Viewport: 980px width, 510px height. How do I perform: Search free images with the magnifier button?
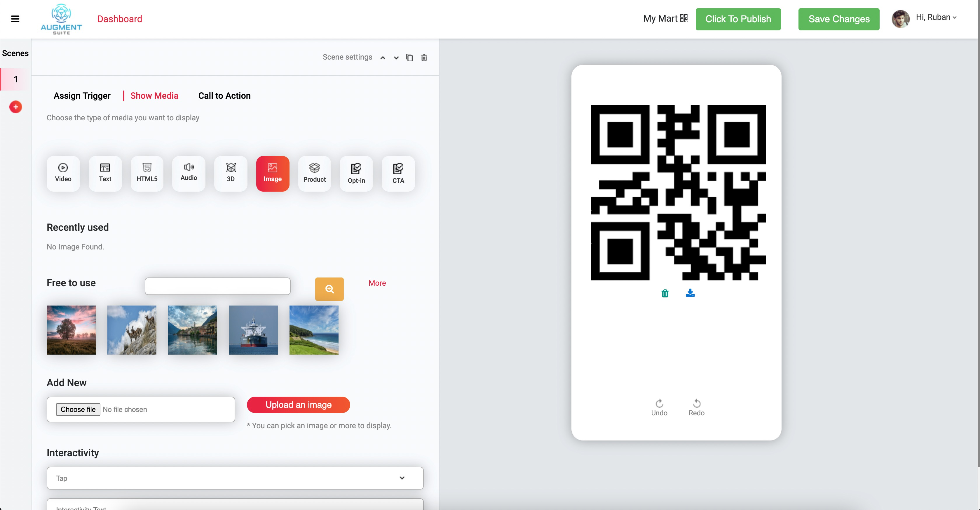[329, 289]
